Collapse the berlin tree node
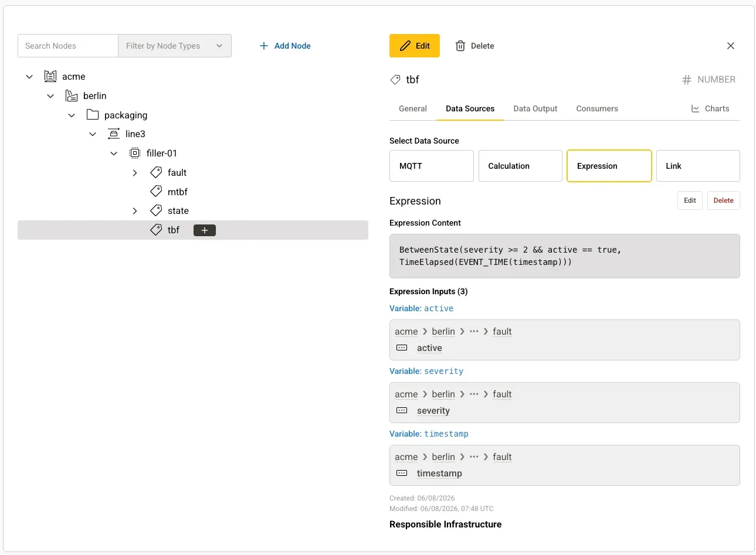756x555 pixels. tap(50, 96)
